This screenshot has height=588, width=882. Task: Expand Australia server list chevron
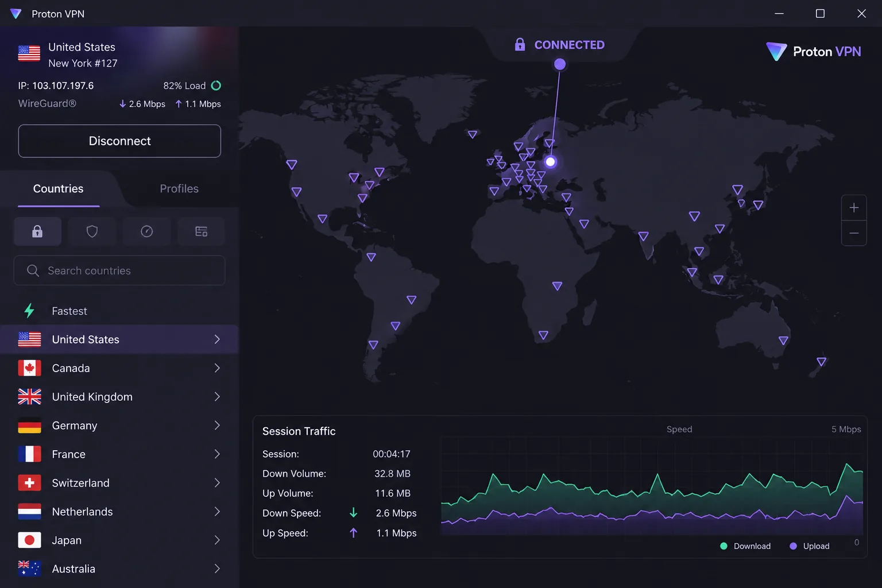point(217,569)
